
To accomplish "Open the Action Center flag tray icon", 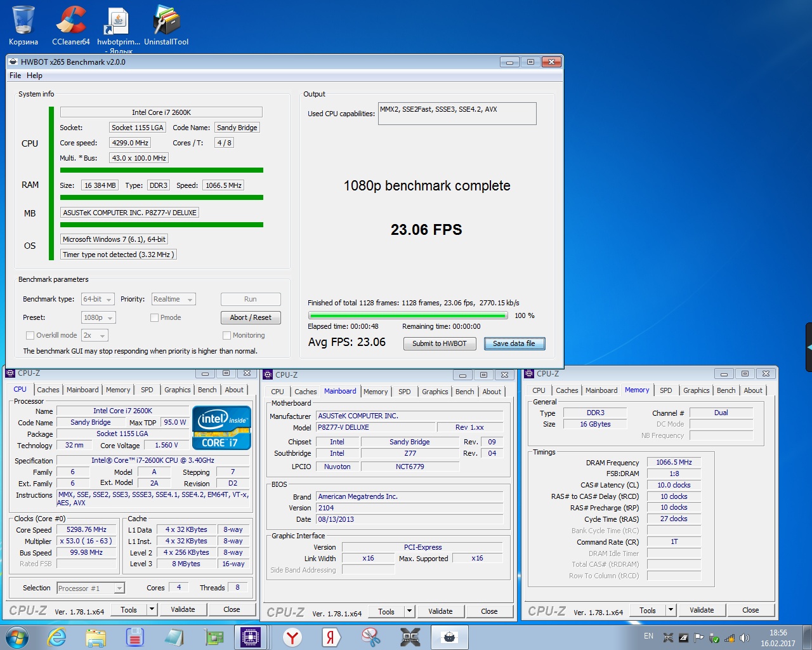I will pos(698,638).
